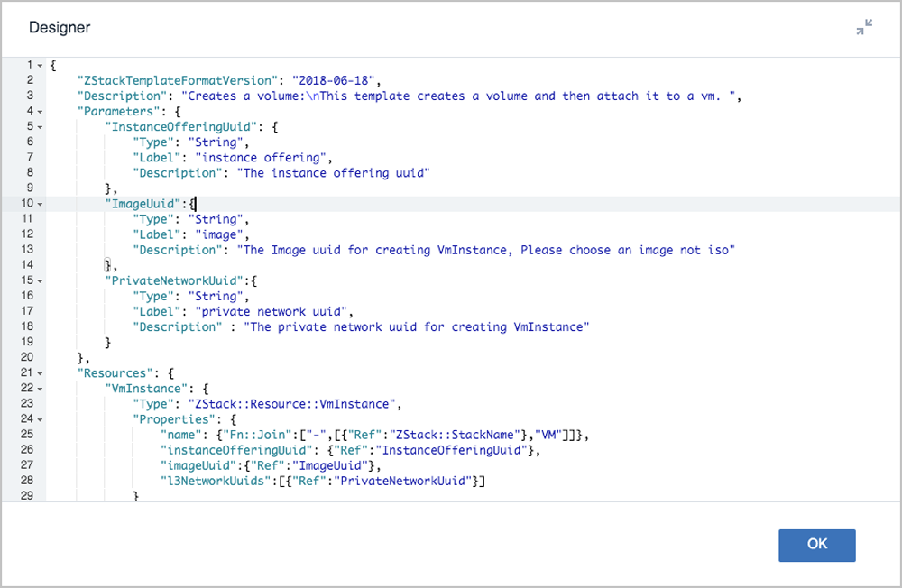Click "The private network uuid for creating VmInstance" string
Image resolution: width=902 pixels, height=588 pixels.
[417, 327]
